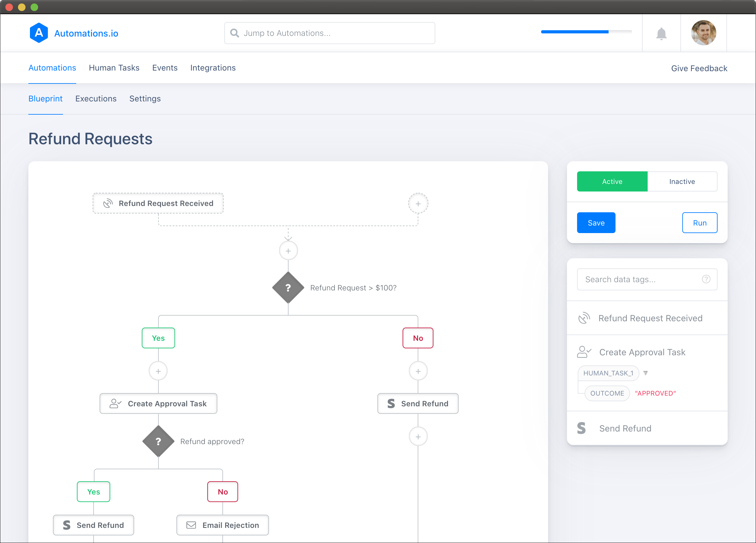Click the Run button
Screen dimensions: 756x543
click(699, 223)
